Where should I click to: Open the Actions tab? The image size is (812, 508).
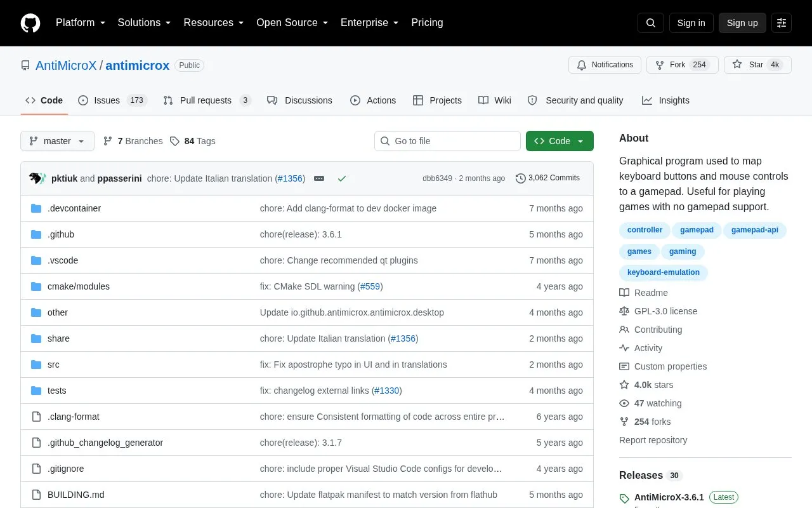[x=373, y=100]
